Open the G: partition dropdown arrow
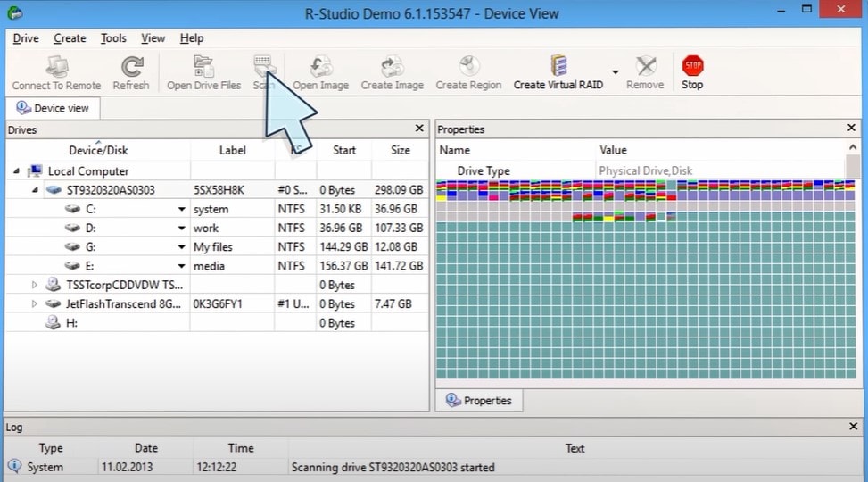 [181, 247]
